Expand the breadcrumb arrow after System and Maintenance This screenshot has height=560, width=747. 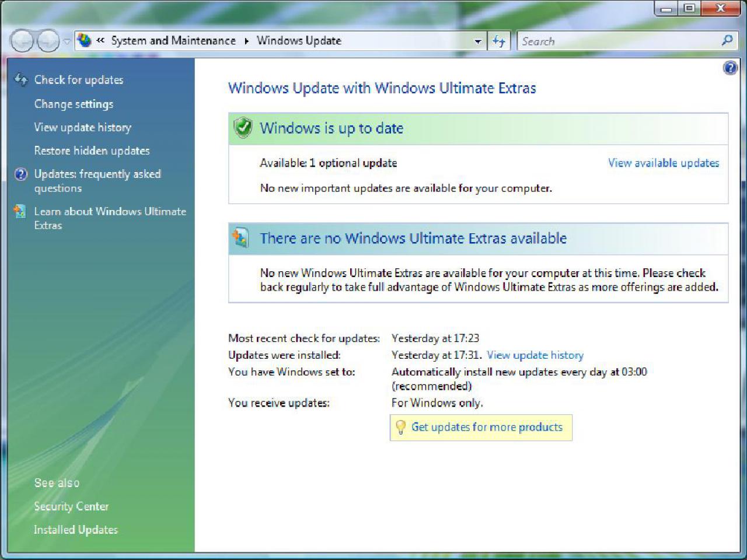[x=246, y=41]
